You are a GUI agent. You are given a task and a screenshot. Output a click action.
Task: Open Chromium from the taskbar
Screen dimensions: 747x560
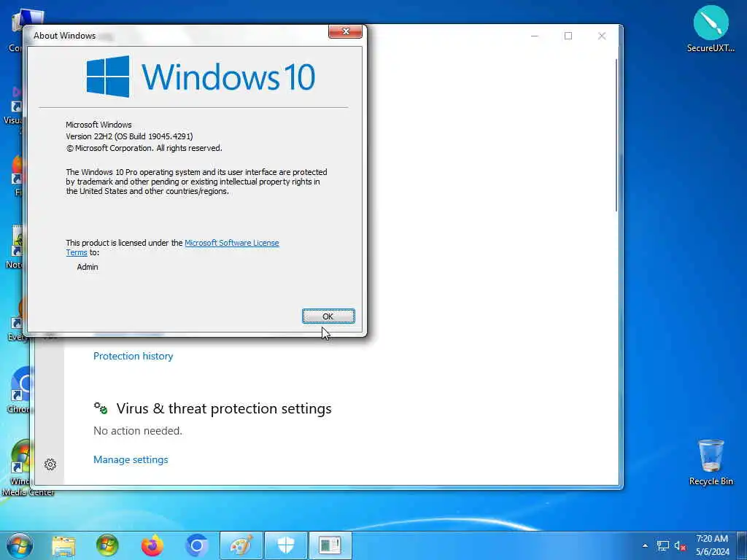point(197,545)
